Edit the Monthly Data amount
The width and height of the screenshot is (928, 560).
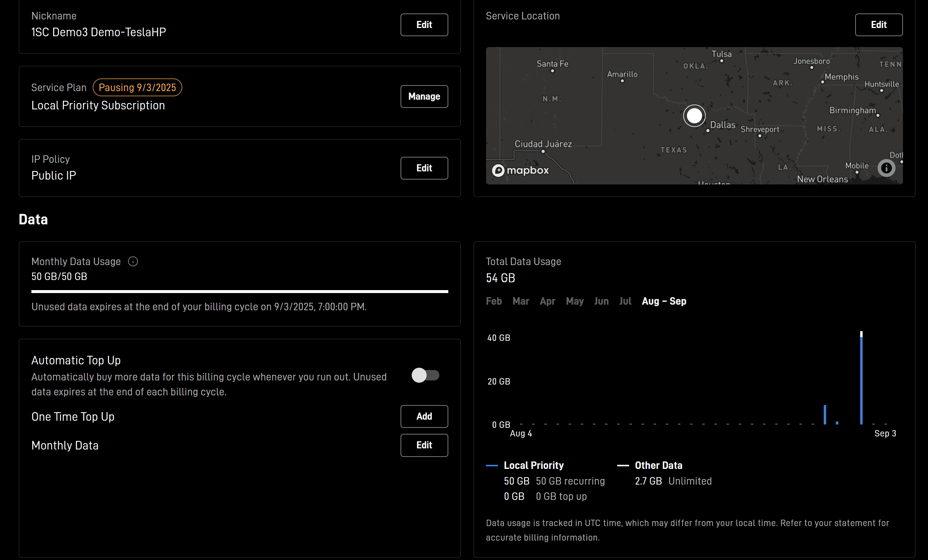(424, 445)
